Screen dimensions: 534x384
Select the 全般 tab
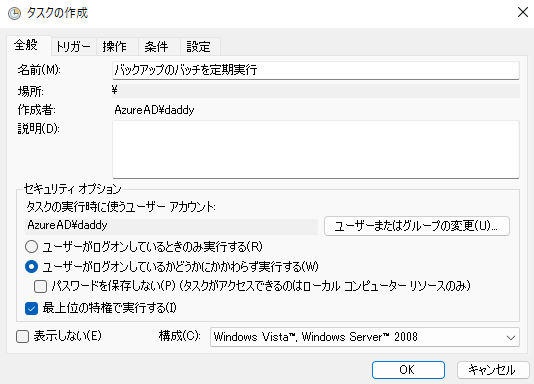point(26,45)
